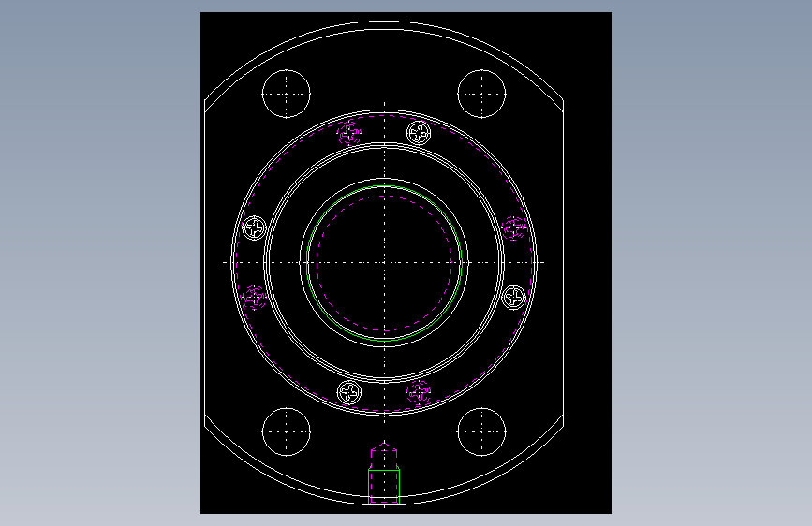The image size is (812, 526).
Task: Pick the solid white screw at flange bottom
Action: coord(349,392)
